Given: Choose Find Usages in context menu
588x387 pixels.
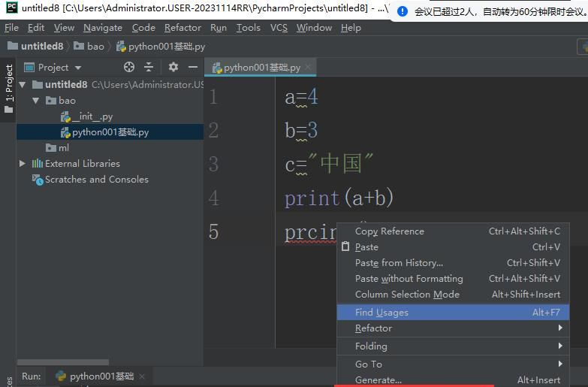Looking at the screenshot, I should click(x=453, y=313).
